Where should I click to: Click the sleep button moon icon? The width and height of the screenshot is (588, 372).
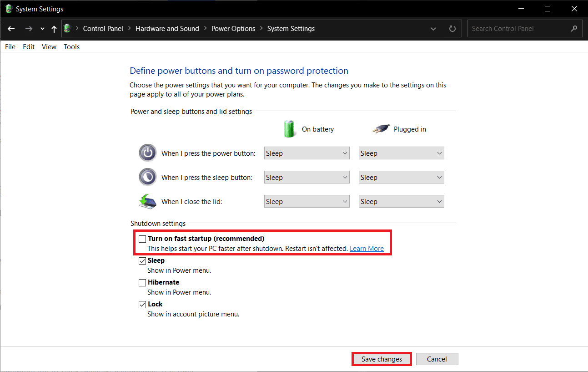[148, 177]
